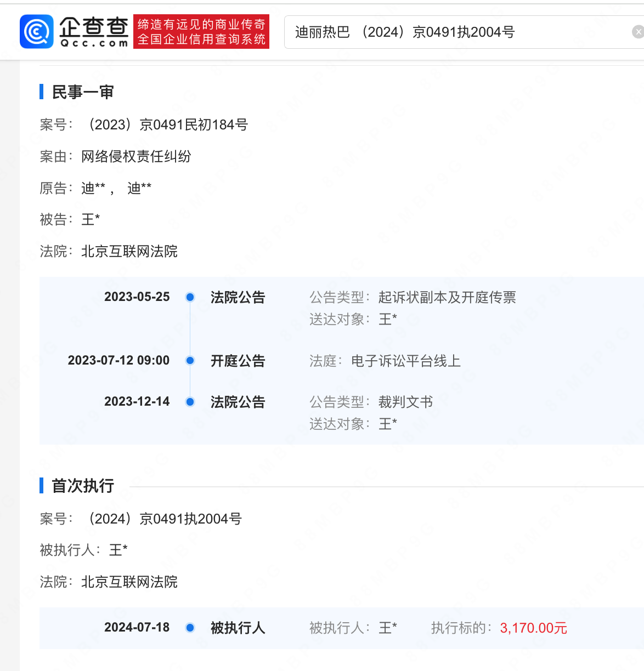Viewport: 644px width, 671px height.
Task: Click the 企查查 brand name text
Action: click(x=94, y=27)
